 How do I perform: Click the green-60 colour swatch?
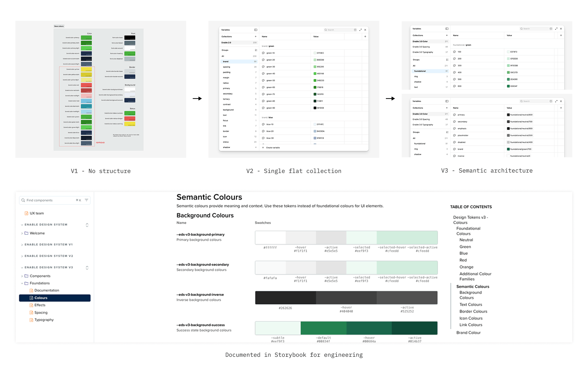pos(315,87)
